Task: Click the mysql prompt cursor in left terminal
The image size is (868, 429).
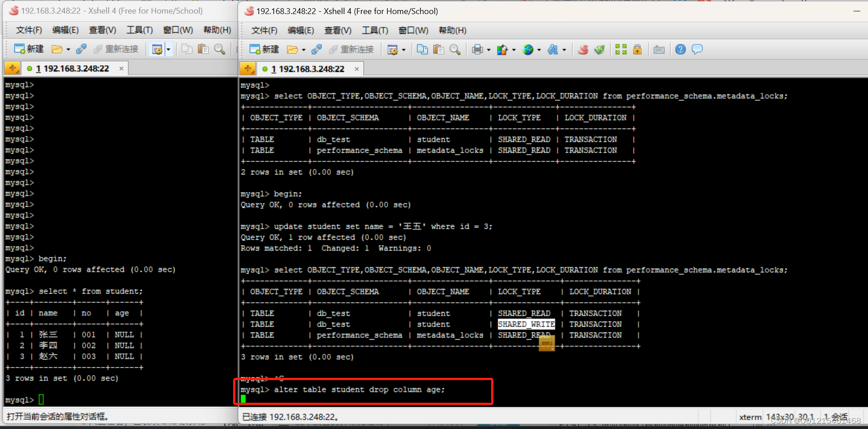Action: tap(41, 400)
